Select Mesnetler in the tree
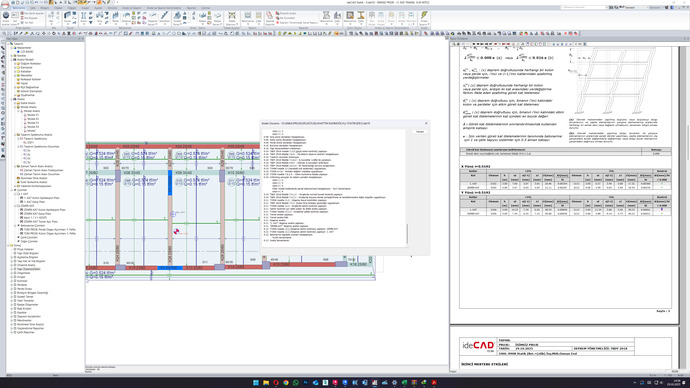 [x=26, y=75]
